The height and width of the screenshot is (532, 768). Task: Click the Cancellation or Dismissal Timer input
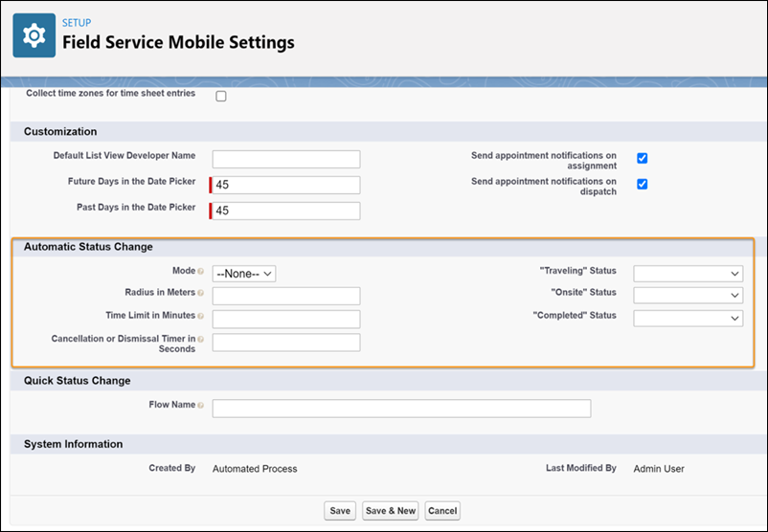286,343
